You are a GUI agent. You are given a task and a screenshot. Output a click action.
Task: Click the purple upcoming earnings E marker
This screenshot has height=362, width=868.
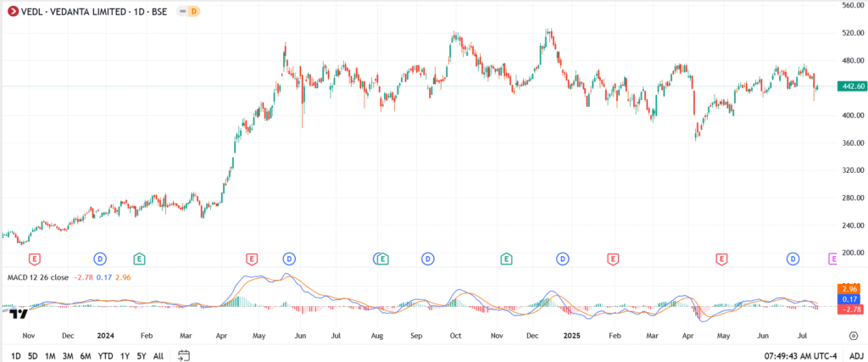pos(832,258)
